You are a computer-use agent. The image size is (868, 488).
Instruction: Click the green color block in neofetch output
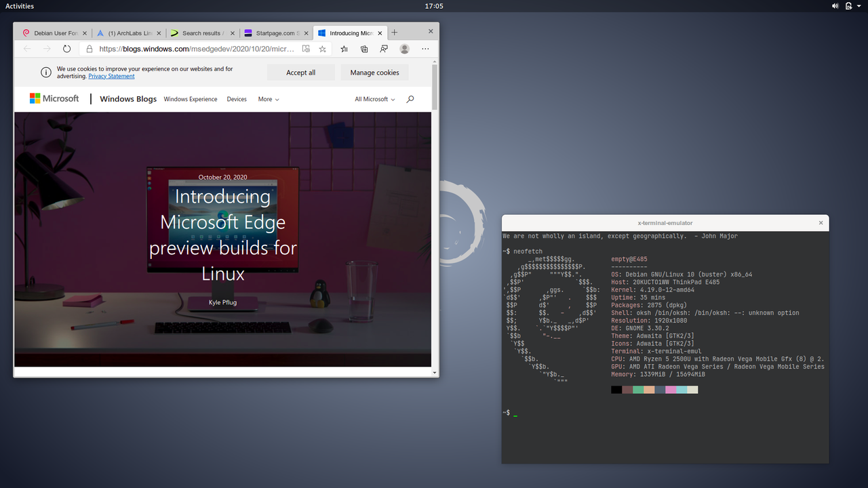[638, 390]
